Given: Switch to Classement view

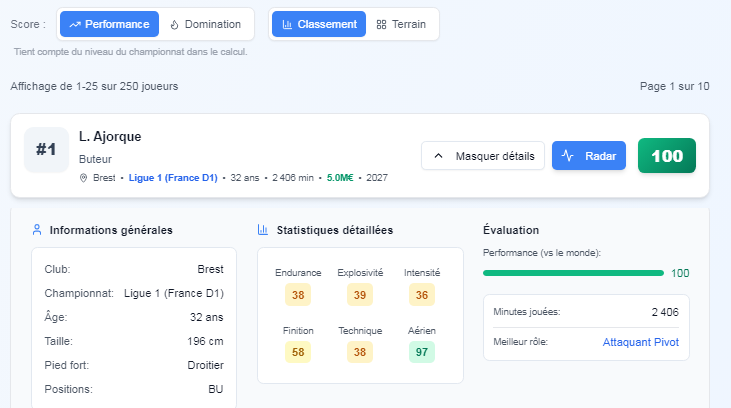Looking at the screenshot, I should [319, 24].
